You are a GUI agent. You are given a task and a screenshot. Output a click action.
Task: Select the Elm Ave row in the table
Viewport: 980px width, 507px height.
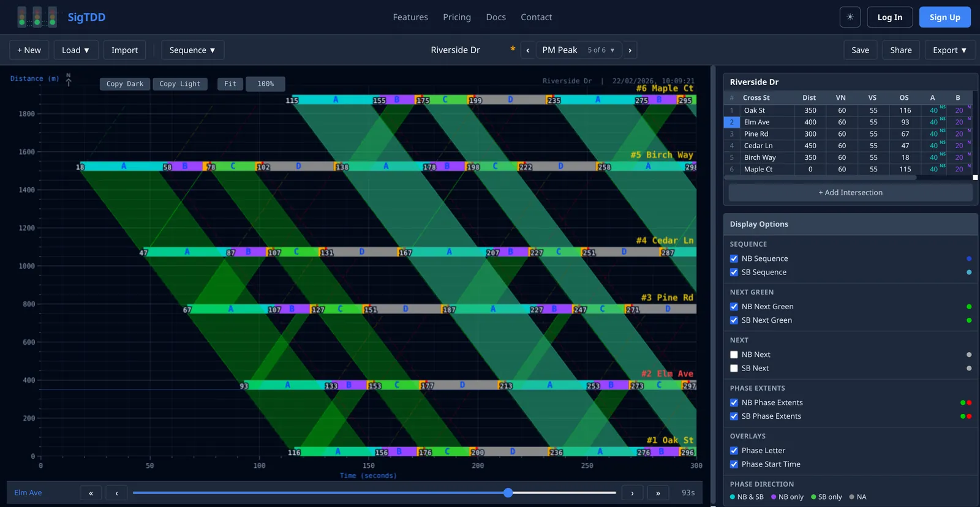tap(848, 122)
